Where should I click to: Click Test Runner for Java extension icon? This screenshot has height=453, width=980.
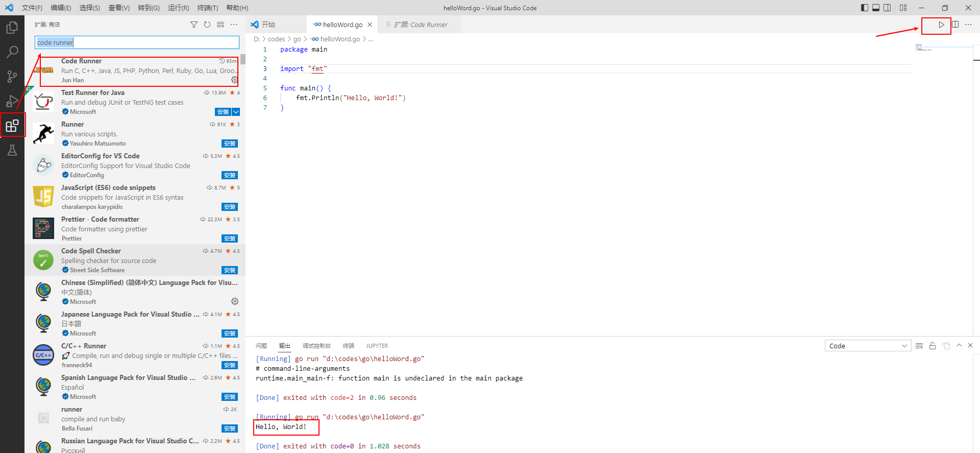pos(43,102)
